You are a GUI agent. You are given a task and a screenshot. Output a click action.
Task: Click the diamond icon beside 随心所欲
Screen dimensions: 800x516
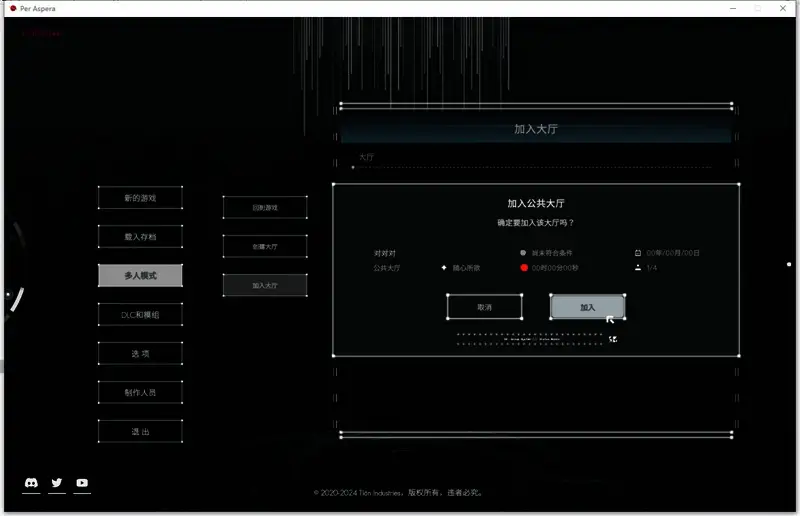(443, 268)
